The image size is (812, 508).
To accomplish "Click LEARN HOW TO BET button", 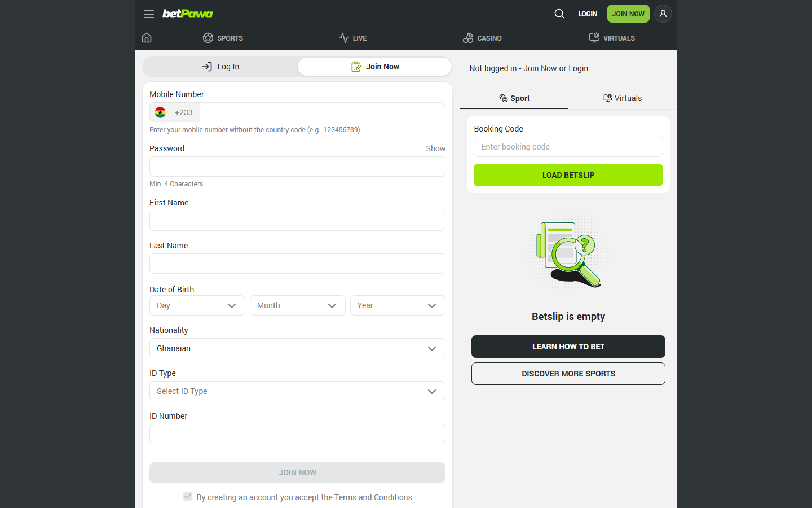I will (568, 347).
